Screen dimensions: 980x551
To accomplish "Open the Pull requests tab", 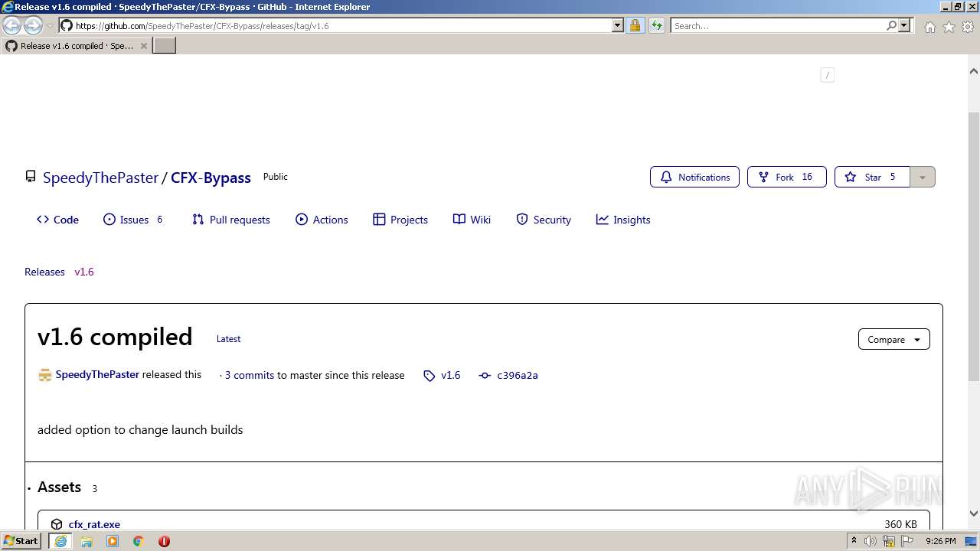I will coord(230,220).
